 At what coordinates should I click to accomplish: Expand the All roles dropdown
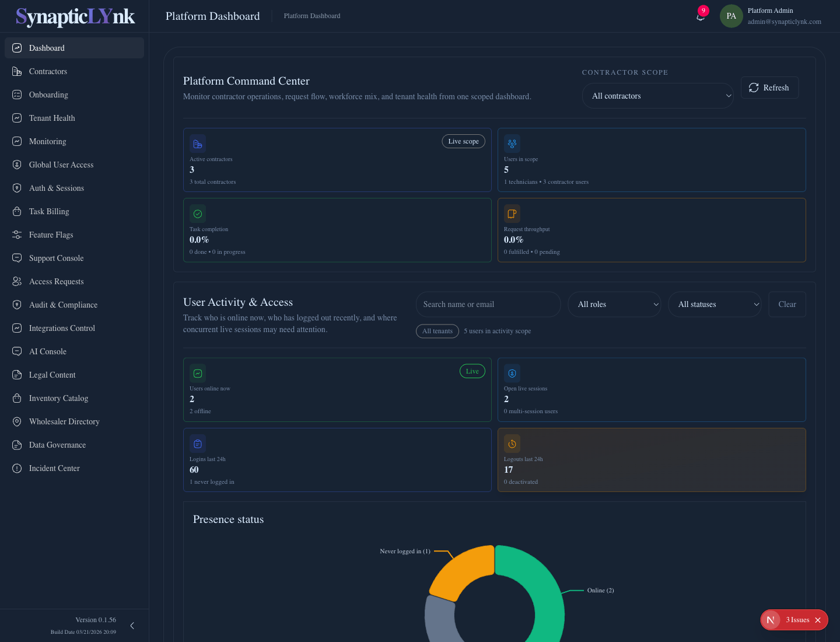(x=614, y=304)
